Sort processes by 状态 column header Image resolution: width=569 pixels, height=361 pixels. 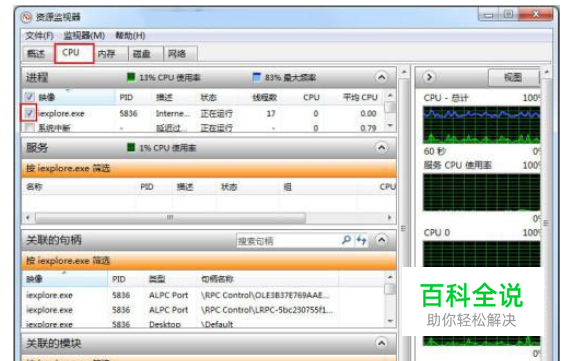tap(208, 97)
